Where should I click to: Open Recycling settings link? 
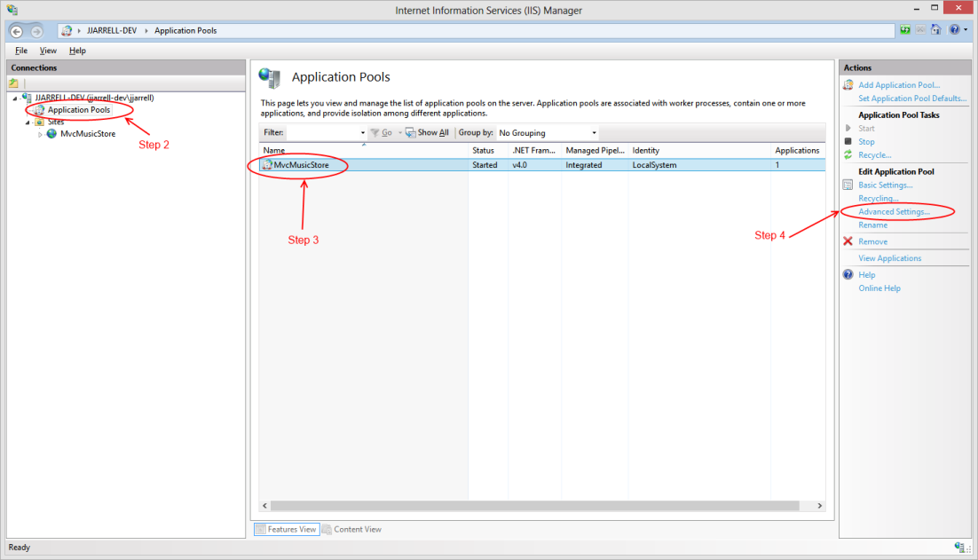[879, 198]
